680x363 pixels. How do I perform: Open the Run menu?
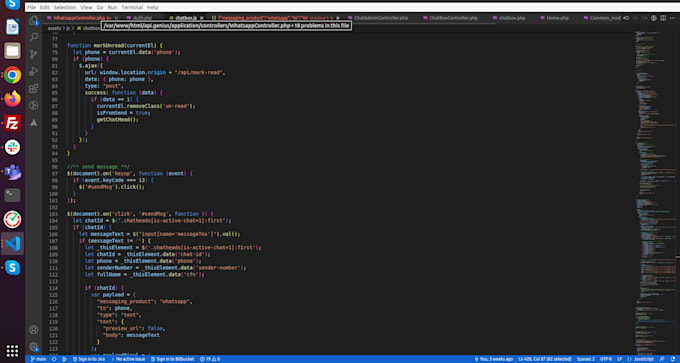click(x=112, y=7)
